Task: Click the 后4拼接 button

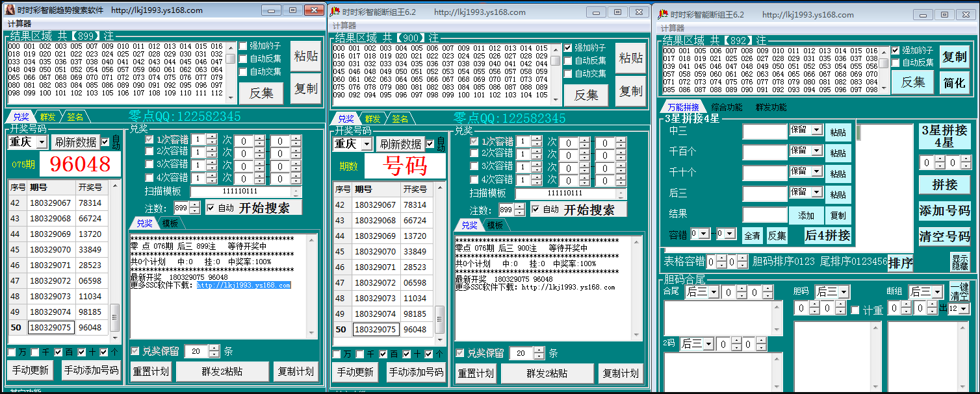Action: click(x=827, y=235)
